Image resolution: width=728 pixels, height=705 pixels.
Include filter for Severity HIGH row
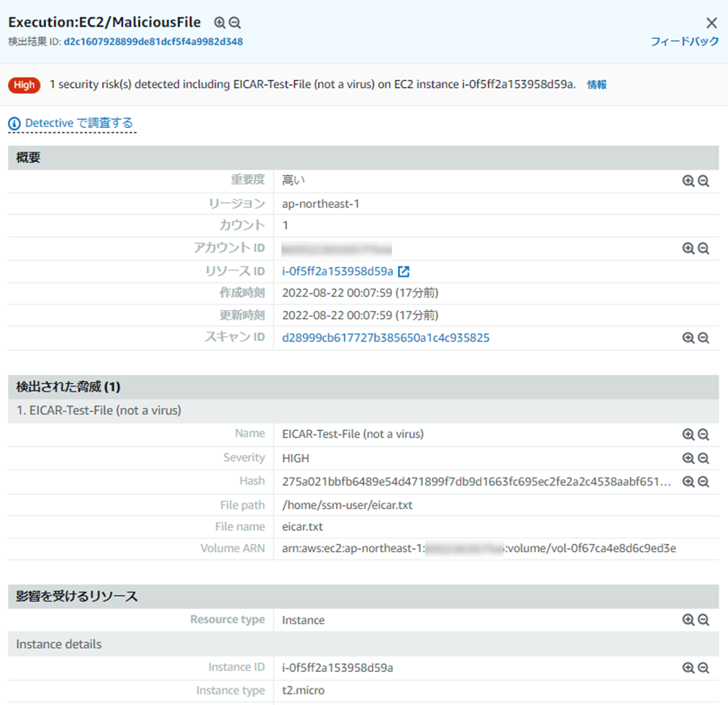688,458
